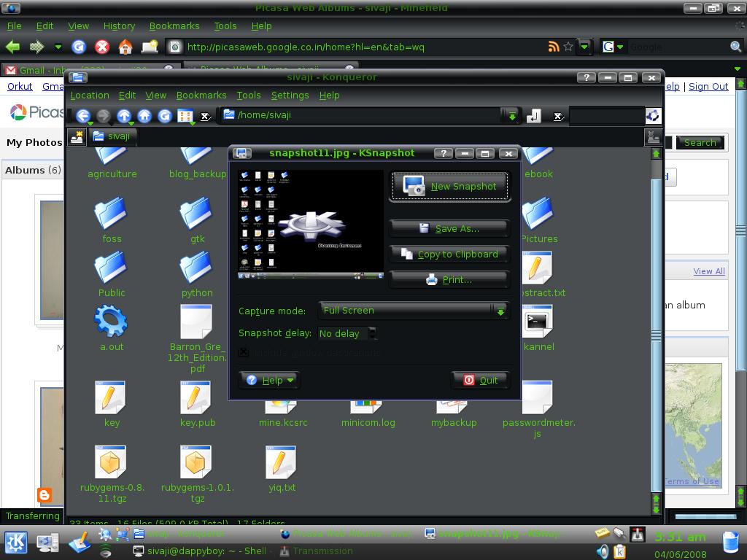The height and width of the screenshot is (560, 747).
Task: Select sivaji tab in Konqueror
Action: point(112,136)
